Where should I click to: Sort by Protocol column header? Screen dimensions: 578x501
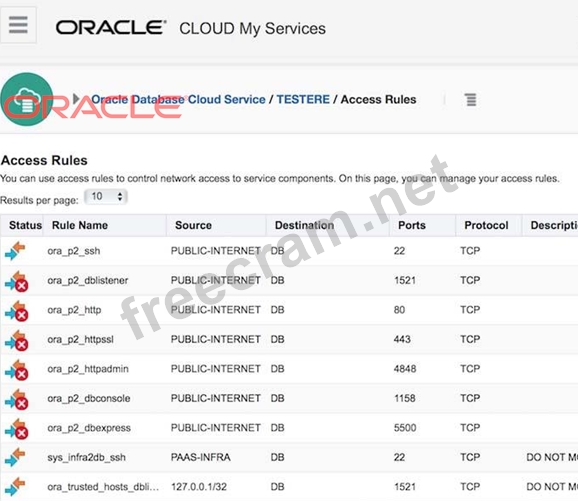(486, 225)
